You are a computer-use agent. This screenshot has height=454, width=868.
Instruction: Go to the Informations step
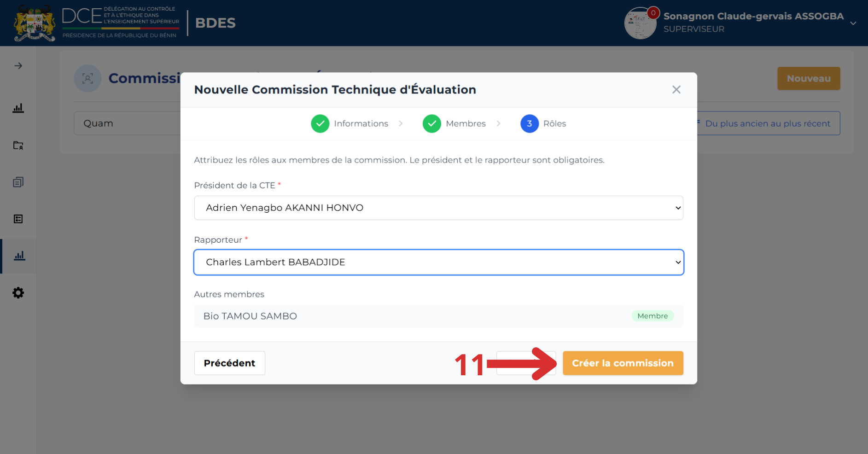coord(361,123)
